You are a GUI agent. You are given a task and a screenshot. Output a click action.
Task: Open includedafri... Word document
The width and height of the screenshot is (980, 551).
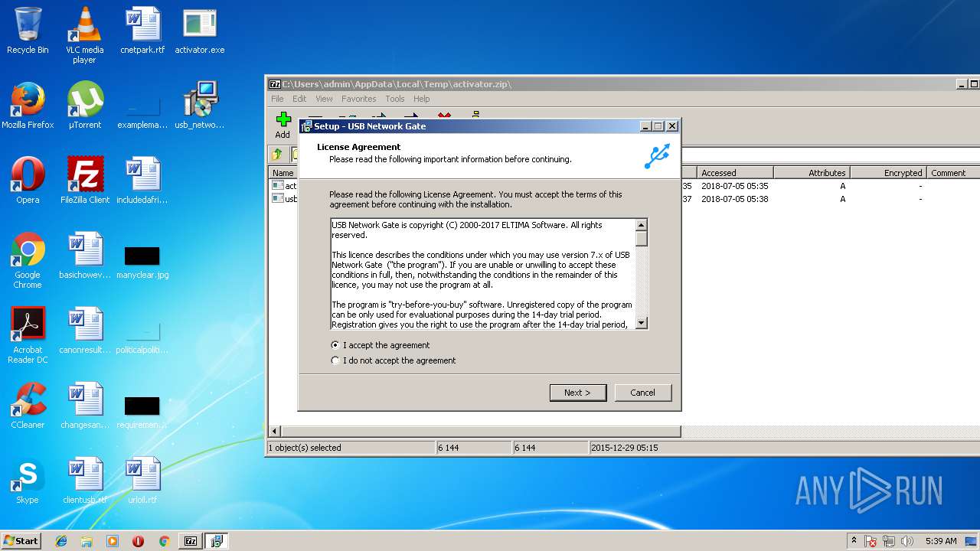tap(142, 181)
